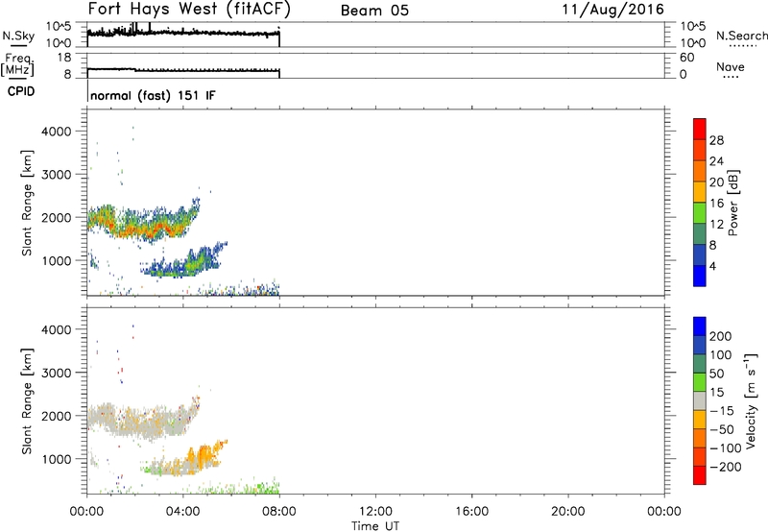Click the "12:00" time axis label

pos(375,512)
